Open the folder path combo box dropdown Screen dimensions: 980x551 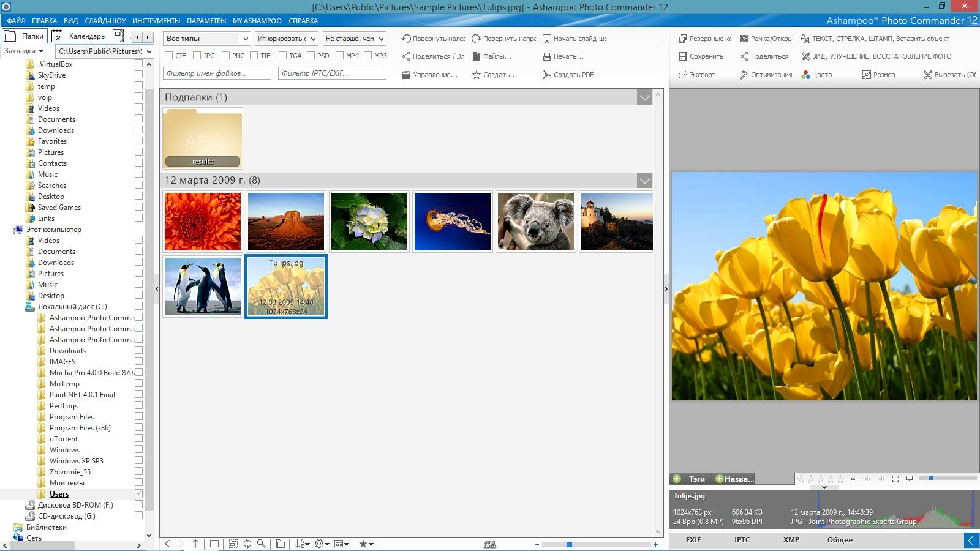149,51
